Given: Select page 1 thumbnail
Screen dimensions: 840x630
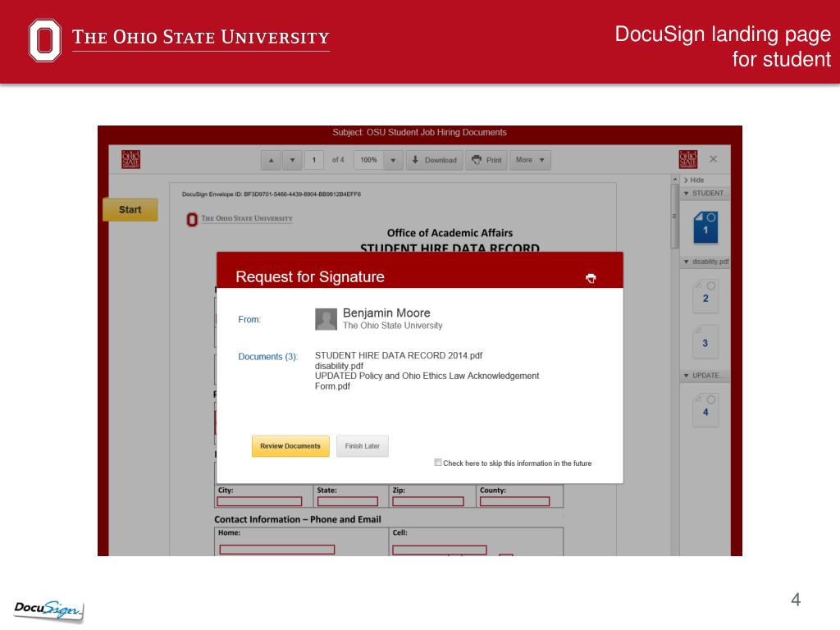Looking at the screenshot, I should point(705,227).
